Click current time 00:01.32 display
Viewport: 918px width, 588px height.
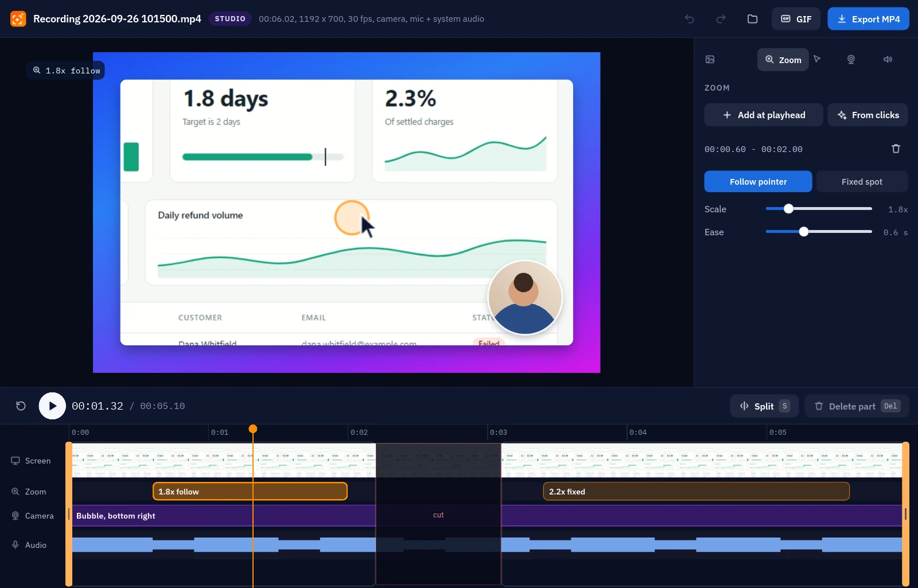(x=98, y=406)
